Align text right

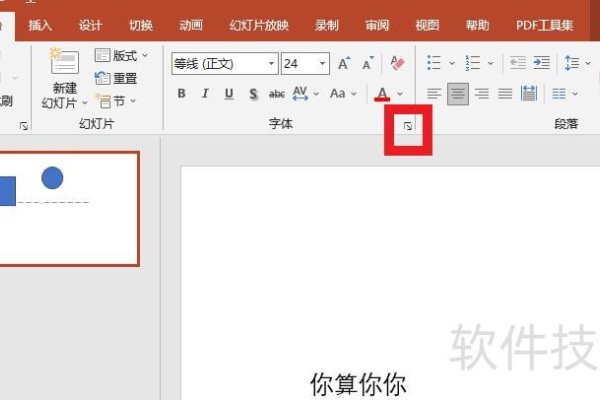click(x=481, y=93)
